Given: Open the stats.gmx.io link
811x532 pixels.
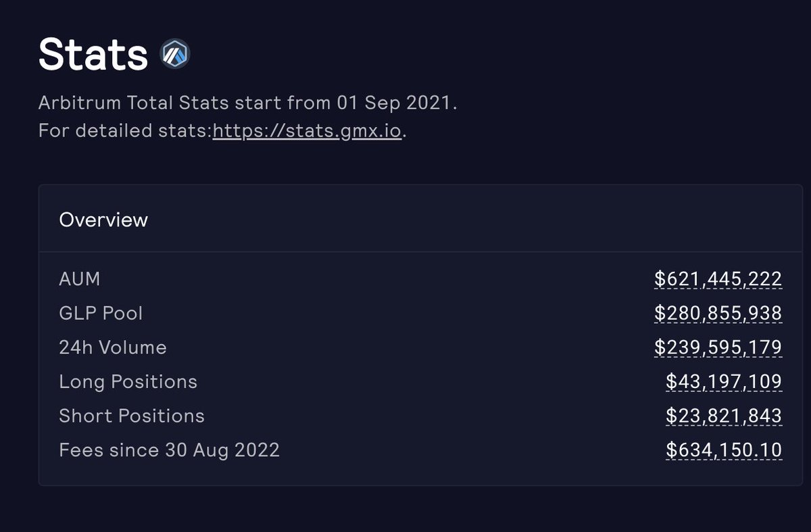Looking at the screenshot, I should coord(308,130).
